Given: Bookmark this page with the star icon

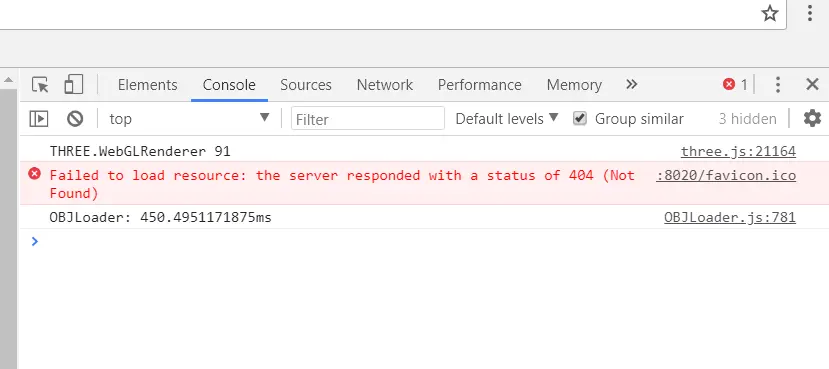Looking at the screenshot, I should point(770,13).
